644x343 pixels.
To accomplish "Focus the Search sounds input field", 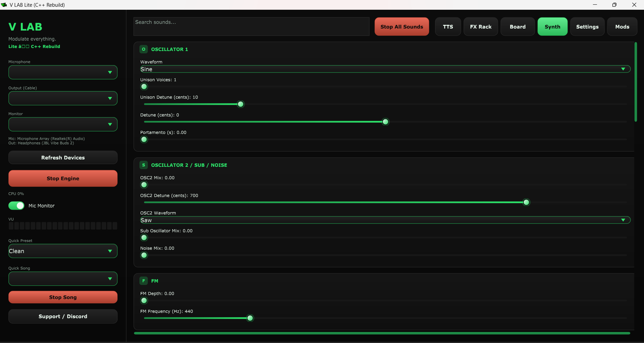I will [x=251, y=27].
